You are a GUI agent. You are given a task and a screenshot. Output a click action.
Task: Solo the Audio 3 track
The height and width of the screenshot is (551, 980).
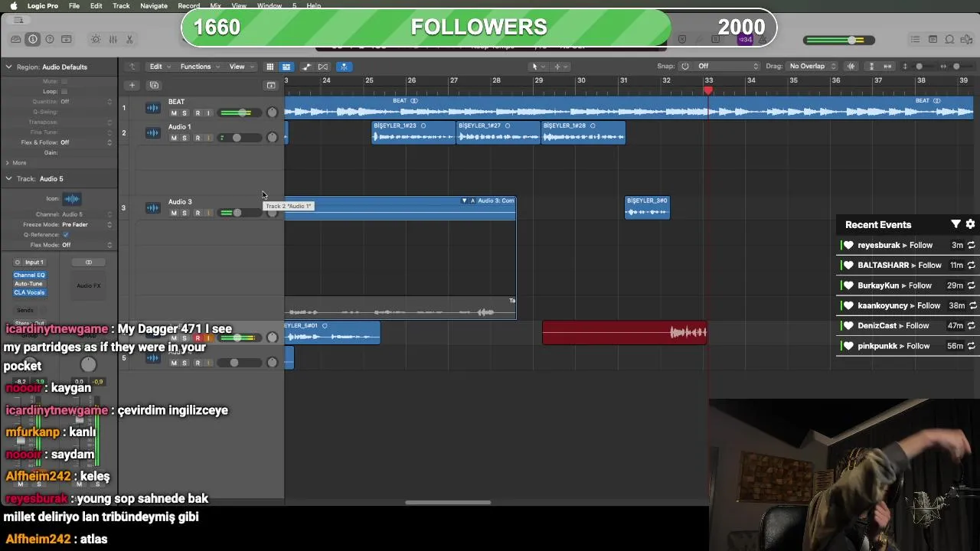click(185, 213)
